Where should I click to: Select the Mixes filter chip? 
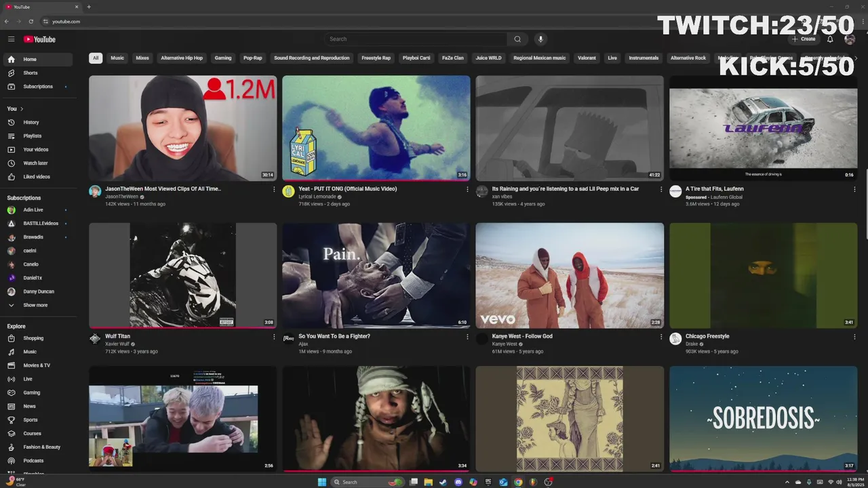[x=142, y=58]
